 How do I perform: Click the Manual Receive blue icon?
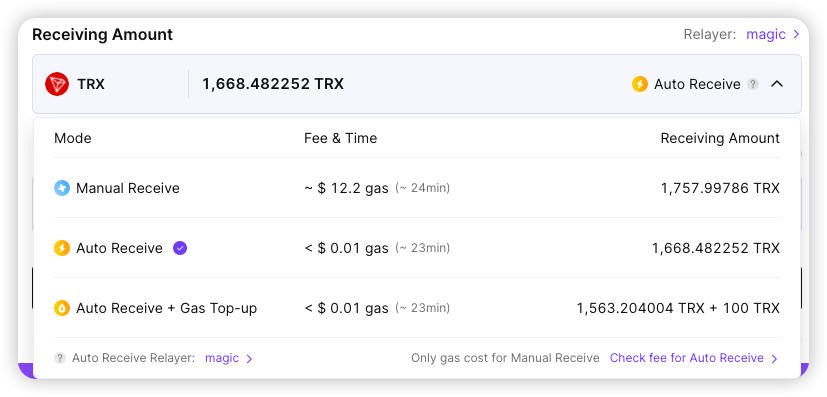pos(62,188)
